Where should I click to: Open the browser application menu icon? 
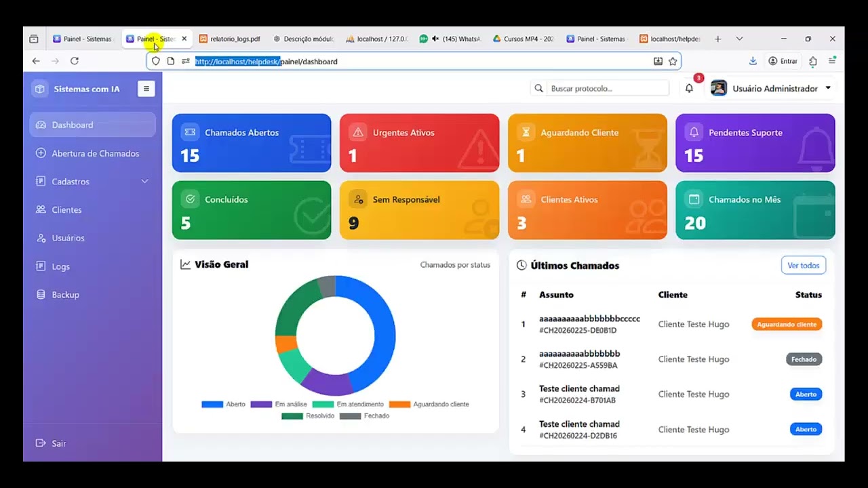[x=832, y=61]
